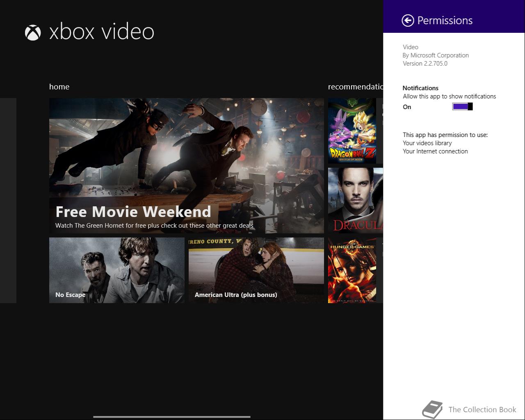Toggle the Notifications switch off
The width and height of the screenshot is (525, 420).
463,107
